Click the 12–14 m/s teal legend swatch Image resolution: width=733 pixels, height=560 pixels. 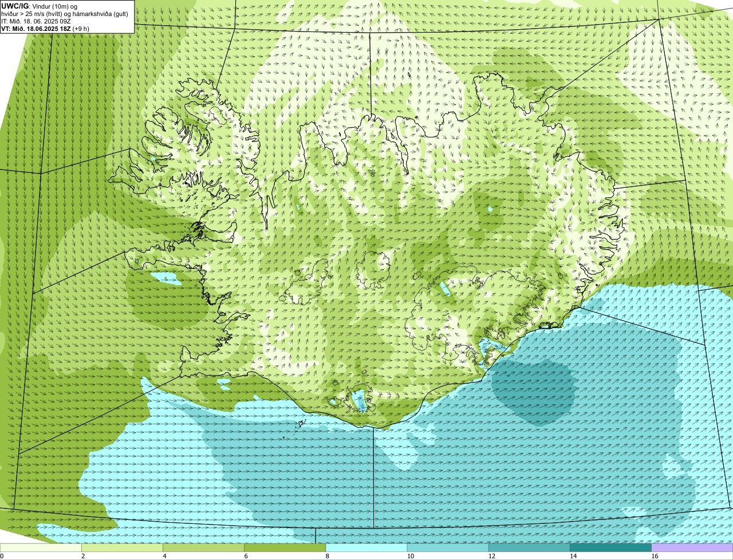[x=529, y=547]
